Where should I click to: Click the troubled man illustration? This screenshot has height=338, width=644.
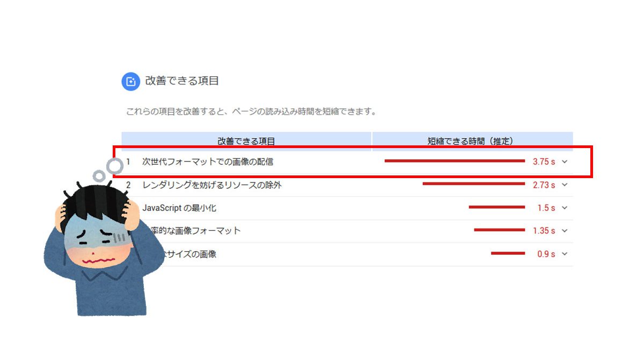click(x=97, y=241)
